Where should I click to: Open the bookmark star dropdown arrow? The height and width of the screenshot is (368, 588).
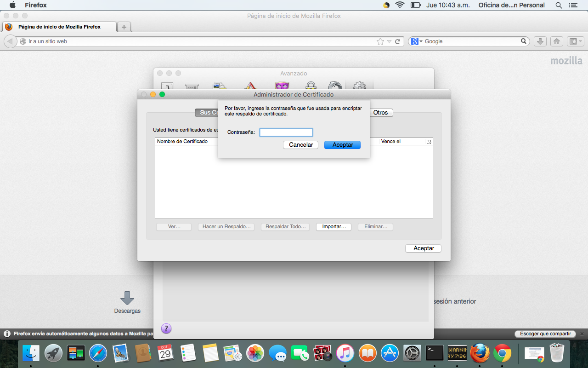390,41
